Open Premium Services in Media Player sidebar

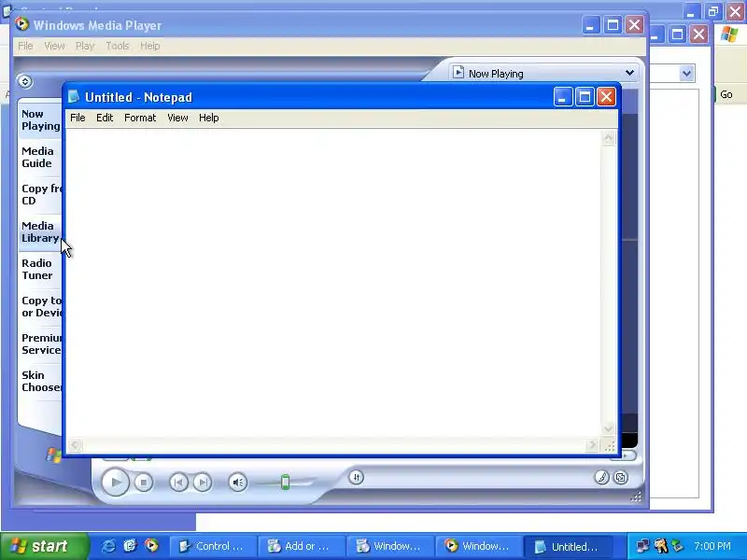tap(40, 343)
